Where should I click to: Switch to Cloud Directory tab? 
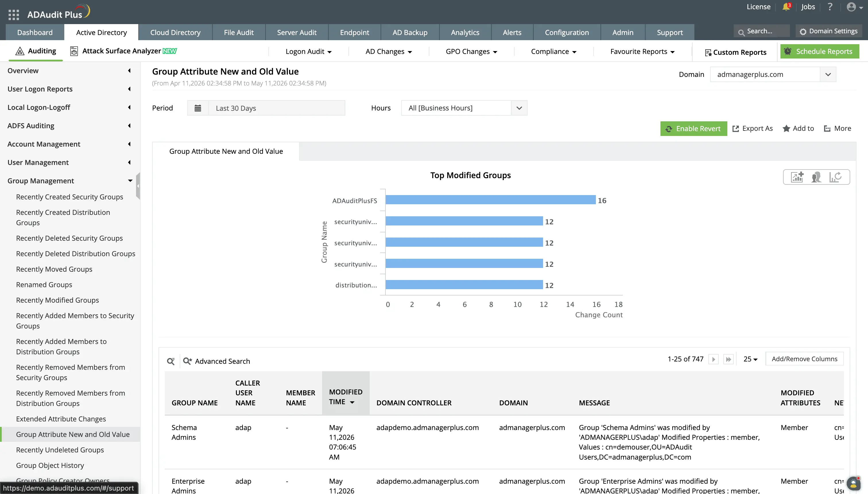tap(175, 32)
